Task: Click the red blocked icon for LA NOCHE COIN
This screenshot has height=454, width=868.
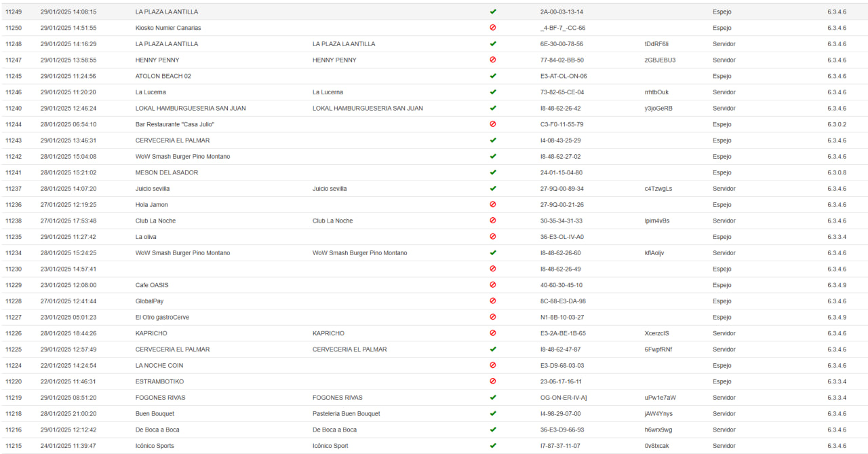Action: pyautogui.click(x=493, y=365)
